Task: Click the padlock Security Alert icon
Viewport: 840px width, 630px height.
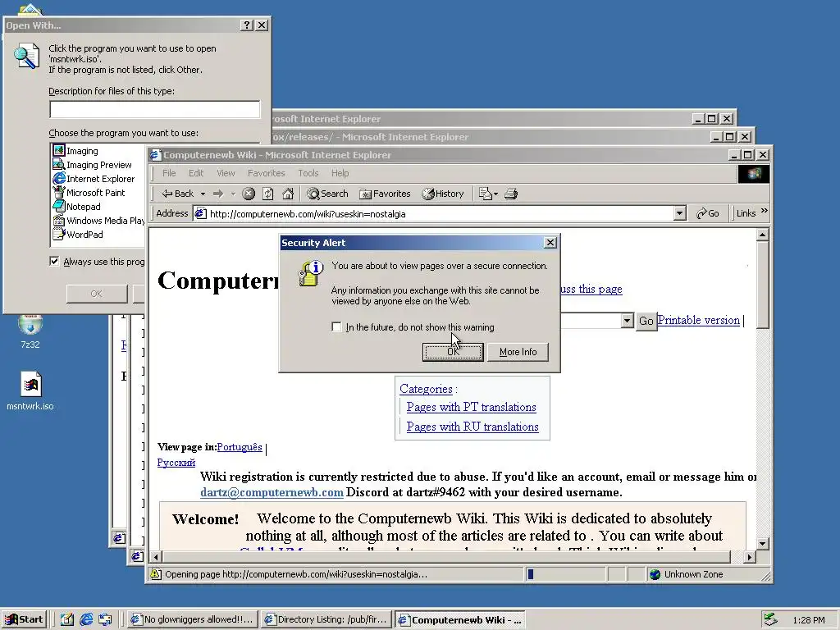Action: point(310,272)
